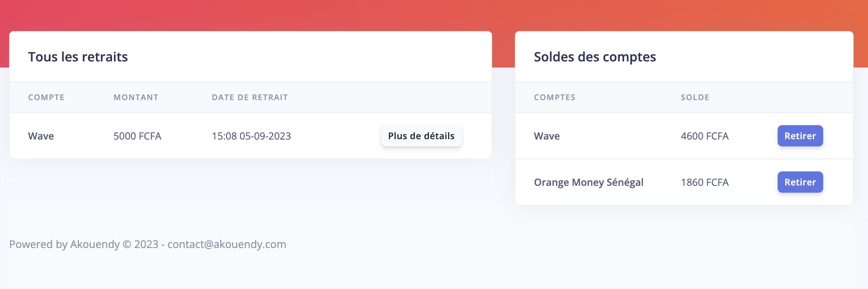Select the COMPTES column header
Screen dimensions: 868x289
[554, 97]
